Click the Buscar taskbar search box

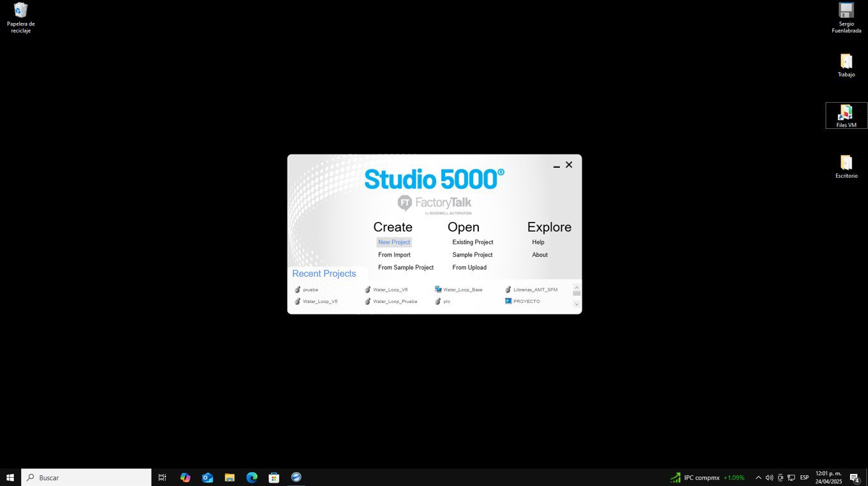click(x=87, y=477)
